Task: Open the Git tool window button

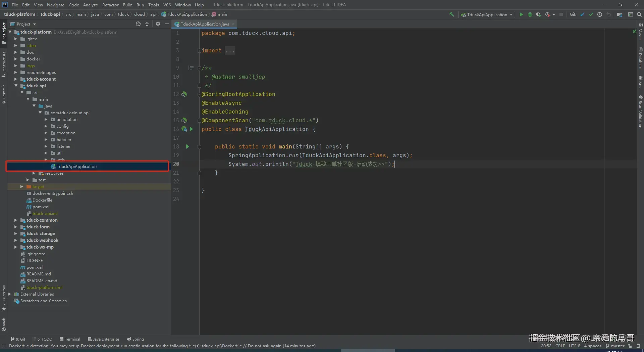Action: (x=18, y=339)
